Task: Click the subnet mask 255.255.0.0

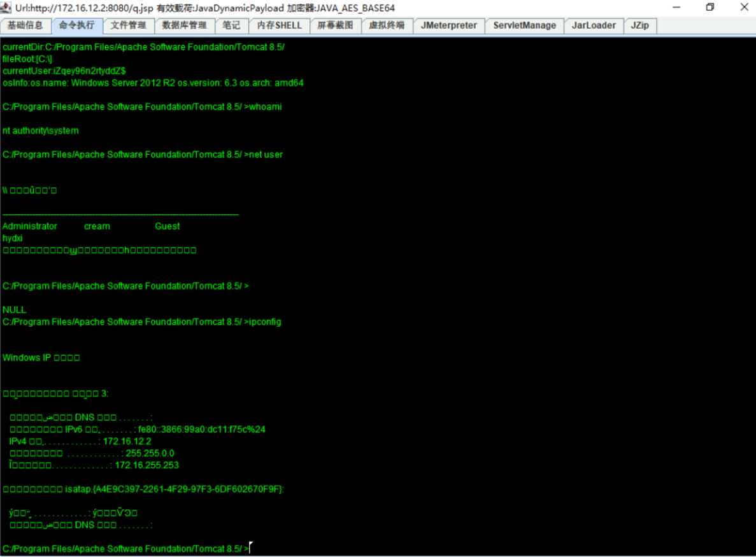Action: (150, 453)
